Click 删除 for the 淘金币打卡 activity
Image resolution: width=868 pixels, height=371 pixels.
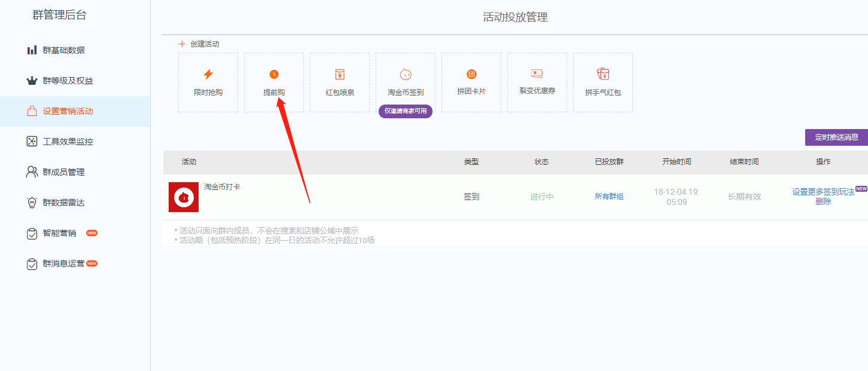(823, 201)
